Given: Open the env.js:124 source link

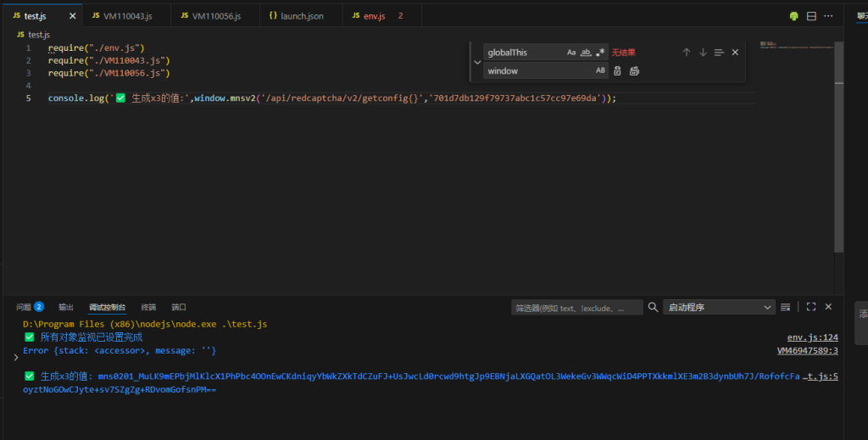Looking at the screenshot, I should (x=812, y=337).
